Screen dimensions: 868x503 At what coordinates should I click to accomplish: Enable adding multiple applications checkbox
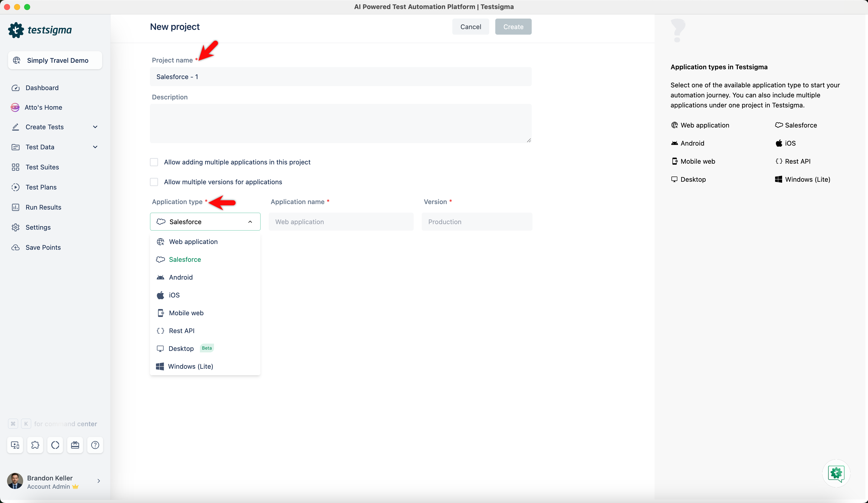pos(154,162)
